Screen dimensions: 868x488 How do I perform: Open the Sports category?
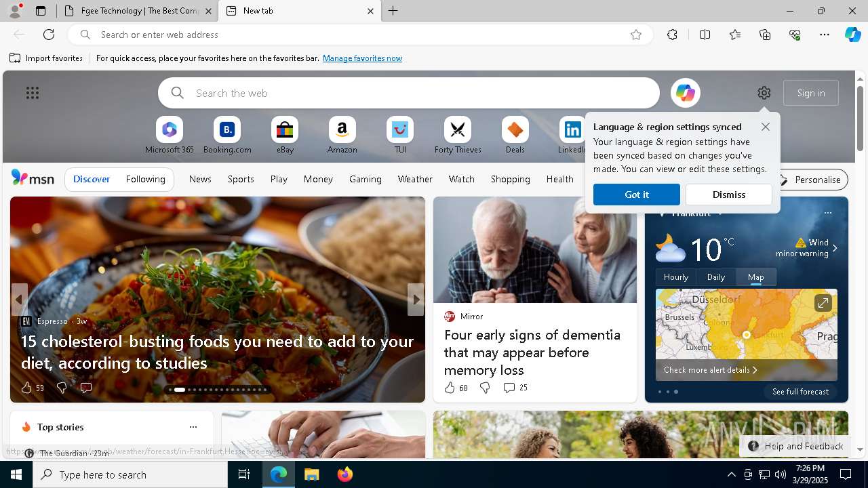click(241, 179)
